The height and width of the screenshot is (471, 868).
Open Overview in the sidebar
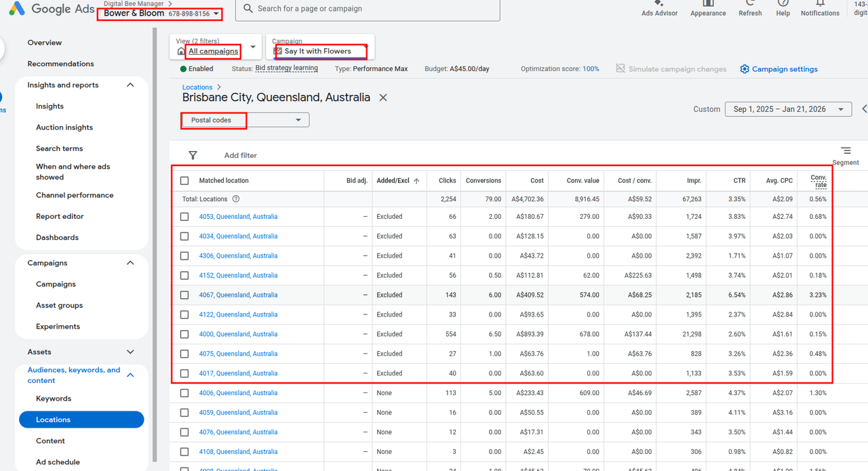(x=45, y=43)
